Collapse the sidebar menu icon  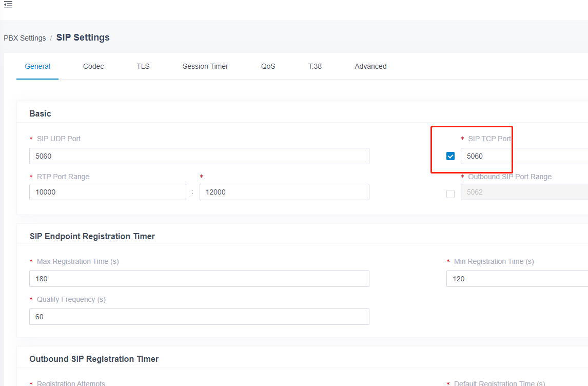pyautogui.click(x=8, y=5)
